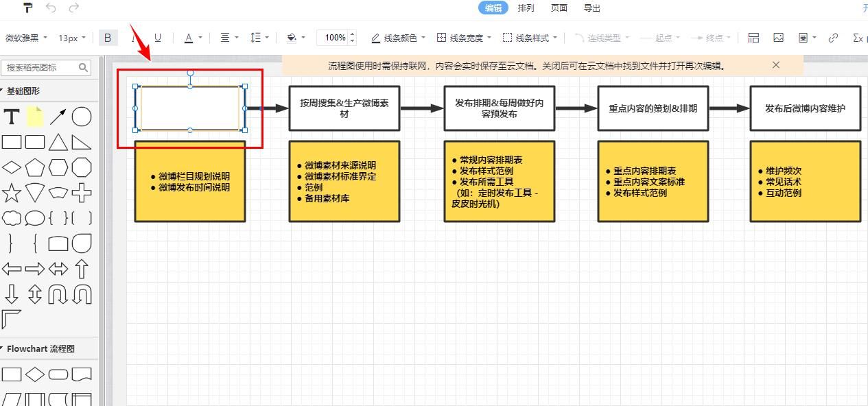
Task: Open the 导出 export menu
Action: tap(591, 8)
